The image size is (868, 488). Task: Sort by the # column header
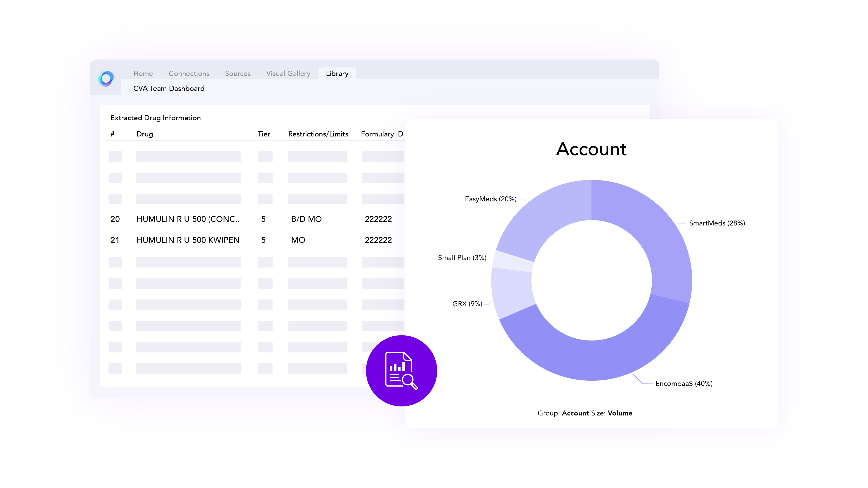click(x=113, y=134)
